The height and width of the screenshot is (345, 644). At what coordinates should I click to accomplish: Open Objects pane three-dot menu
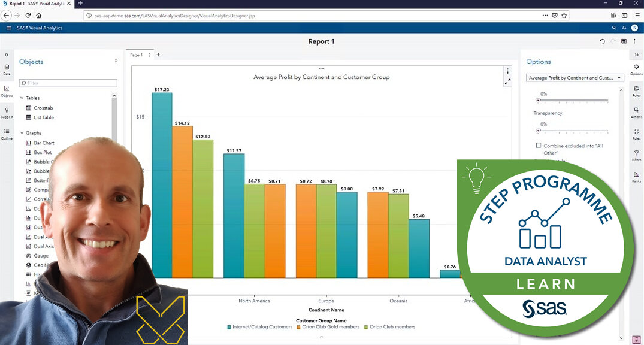(116, 62)
